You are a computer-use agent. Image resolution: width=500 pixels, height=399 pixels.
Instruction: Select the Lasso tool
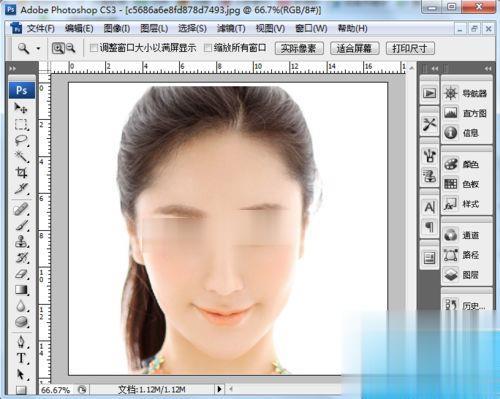coord(21,140)
